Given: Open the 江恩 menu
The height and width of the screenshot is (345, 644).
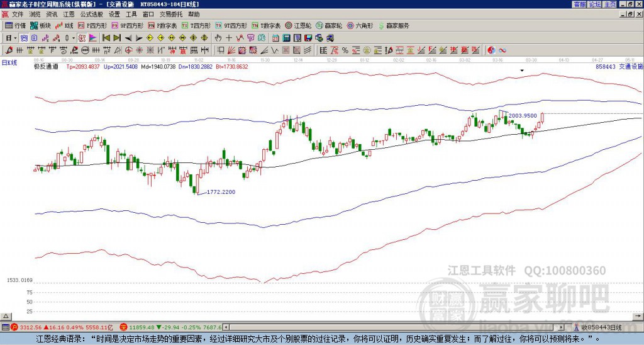Looking at the screenshot, I should [69, 14].
